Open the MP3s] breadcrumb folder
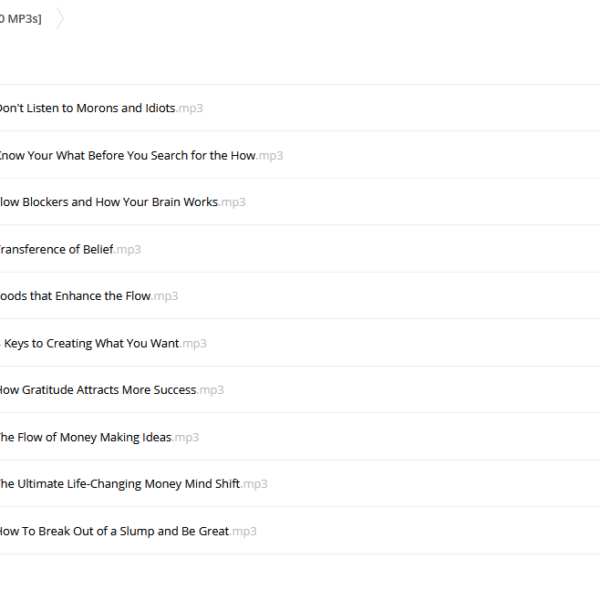The width and height of the screenshot is (600, 600). click(x=21, y=19)
